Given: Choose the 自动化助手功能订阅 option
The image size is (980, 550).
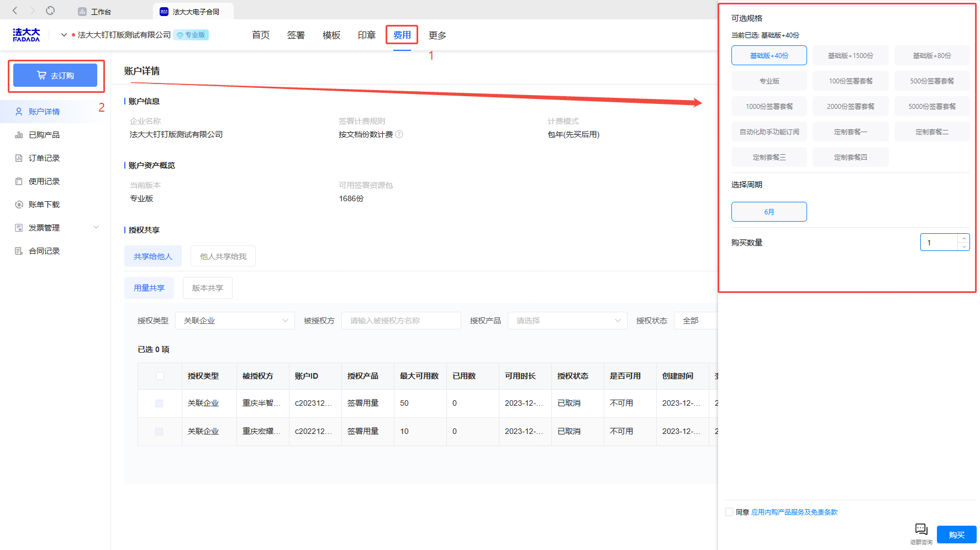Looking at the screenshot, I should (x=769, y=132).
